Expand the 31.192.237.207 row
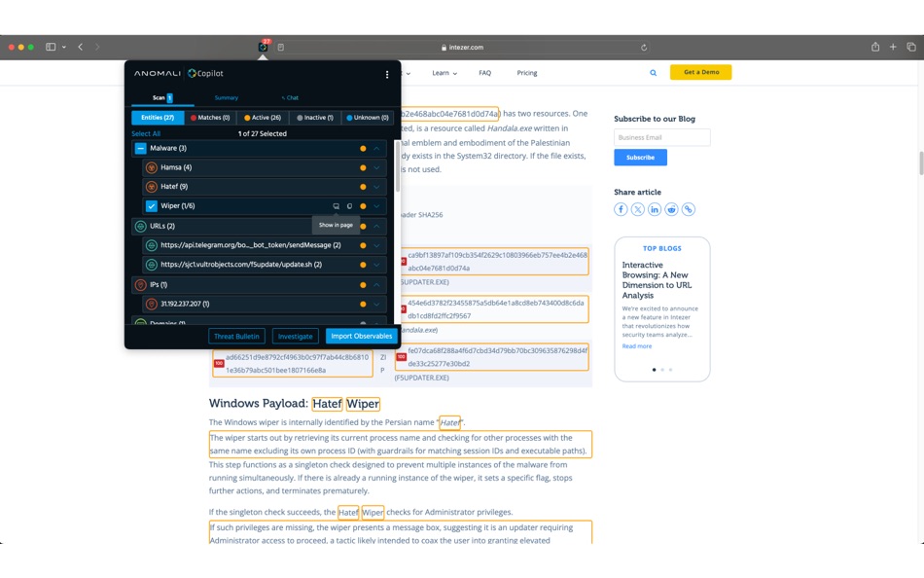The image size is (924, 578). click(x=376, y=304)
